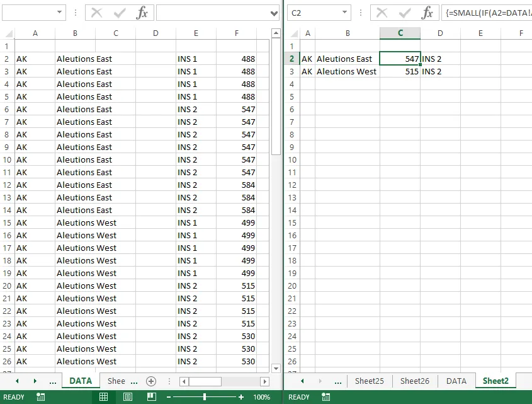This screenshot has width=532, height=404.
Task: Click 'Aleutions West' in left window row 20
Action: [86, 286]
